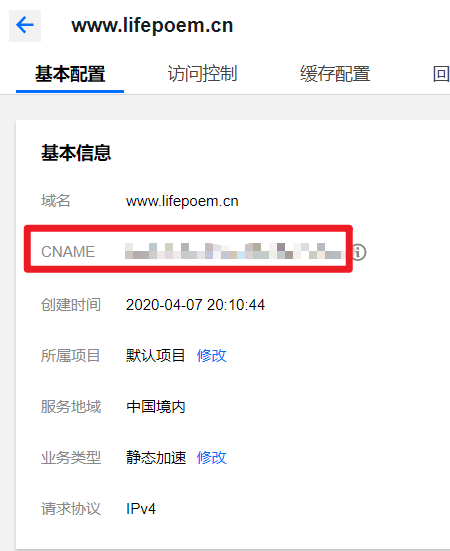Click the 服务地域 label
This screenshot has height=551, width=450.
[71, 407]
